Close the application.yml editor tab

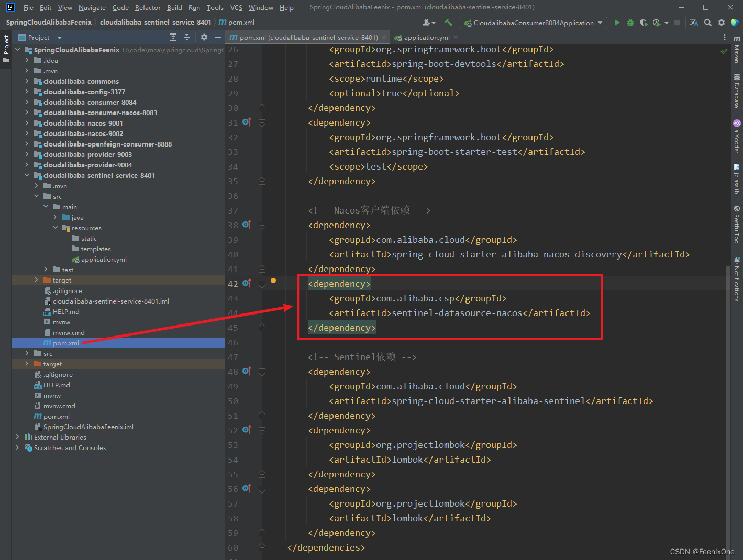[x=456, y=37]
